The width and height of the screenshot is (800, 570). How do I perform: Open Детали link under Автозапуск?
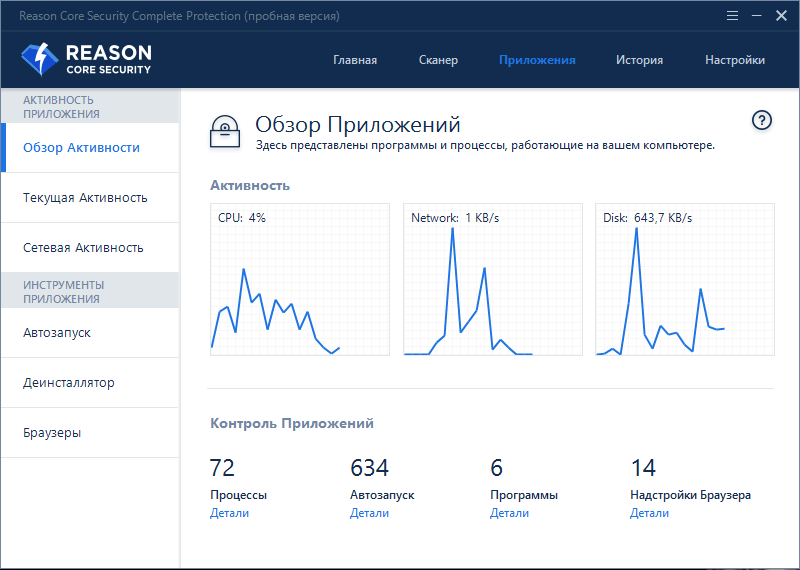369,513
